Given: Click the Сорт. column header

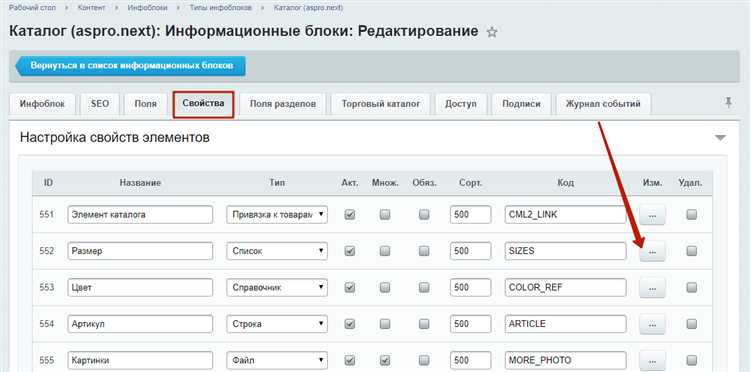Looking at the screenshot, I should (470, 183).
